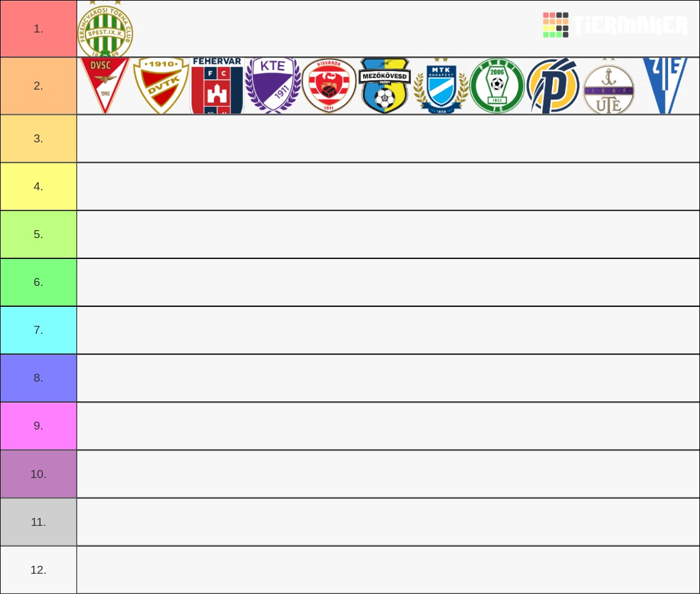The image size is (700, 594).
Task: Select the green 2006 Paksi FC badge
Action: coord(496,85)
